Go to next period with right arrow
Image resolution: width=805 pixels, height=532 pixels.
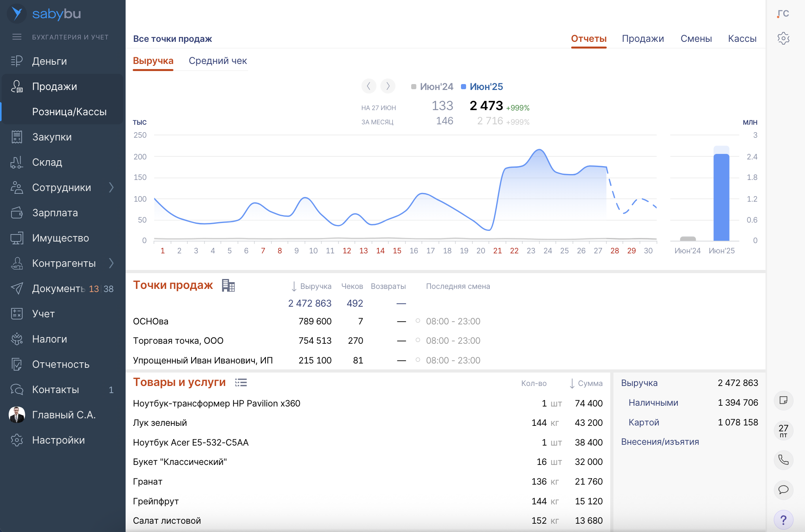tap(388, 86)
